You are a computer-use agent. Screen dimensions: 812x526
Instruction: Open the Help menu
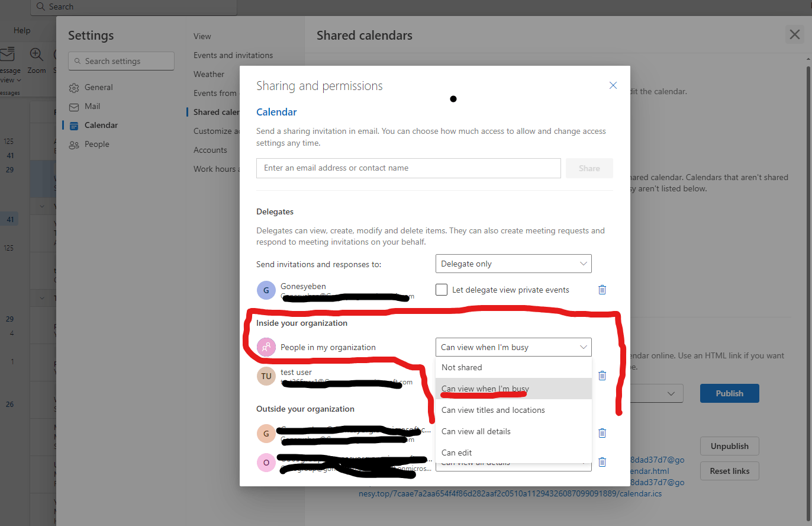click(x=22, y=30)
